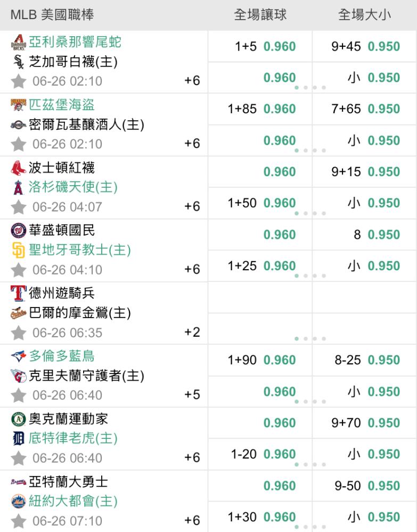Click the Texas Rangers T logo
The width and height of the screenshot is (417, 532).
18,293
